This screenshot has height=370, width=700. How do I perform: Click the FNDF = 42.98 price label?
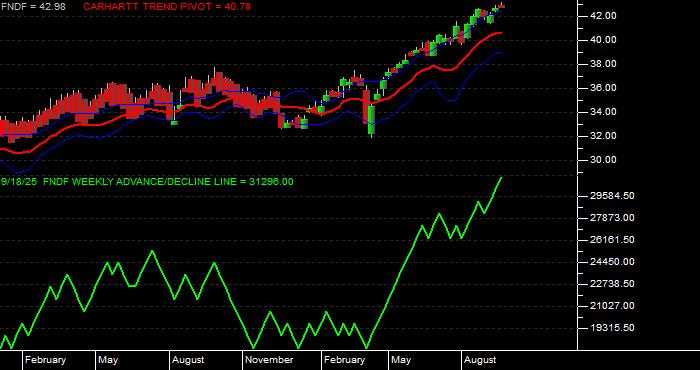[x=33, y=7]
